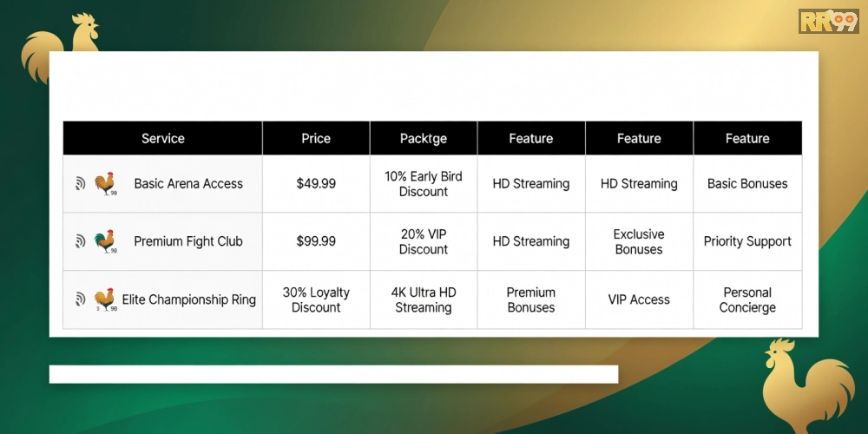Open the Basic Arena Access service
The image size is (868, 434).
click(x=188, y=184)
